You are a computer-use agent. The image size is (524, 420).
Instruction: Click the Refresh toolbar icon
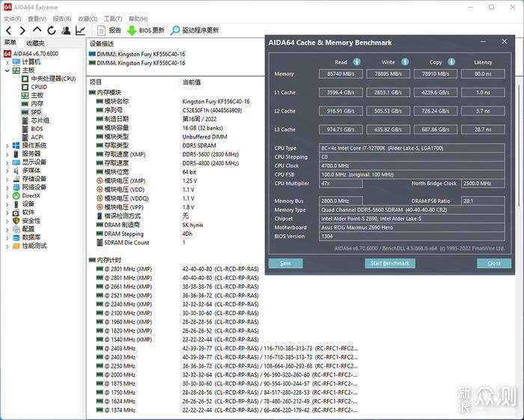(x=51, y=31)
